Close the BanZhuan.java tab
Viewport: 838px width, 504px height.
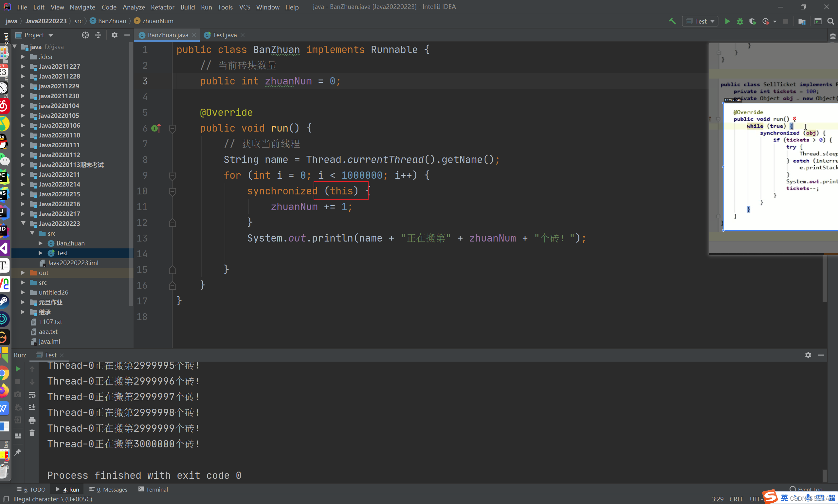coord(194,35)
